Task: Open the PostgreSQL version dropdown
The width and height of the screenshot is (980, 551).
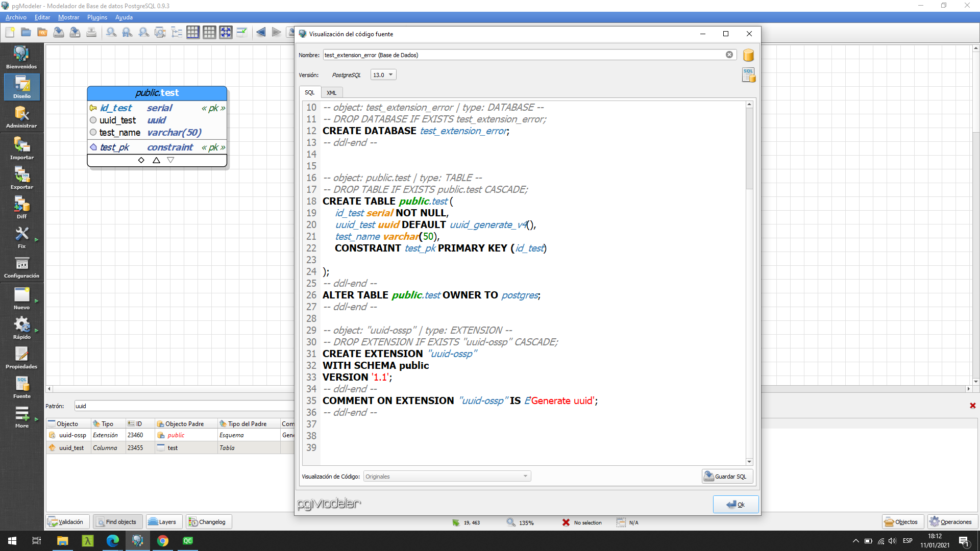Action: pos(383,74)
